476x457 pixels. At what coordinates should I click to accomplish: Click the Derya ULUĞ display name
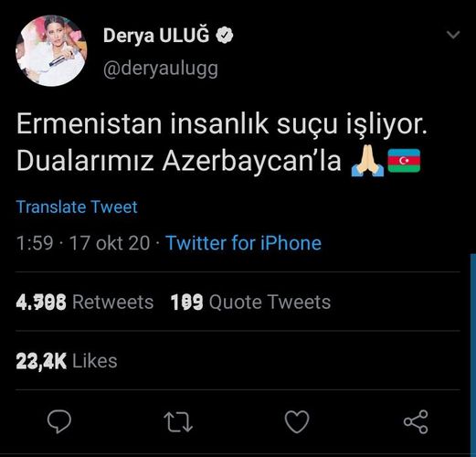click(x=156, y=35)
